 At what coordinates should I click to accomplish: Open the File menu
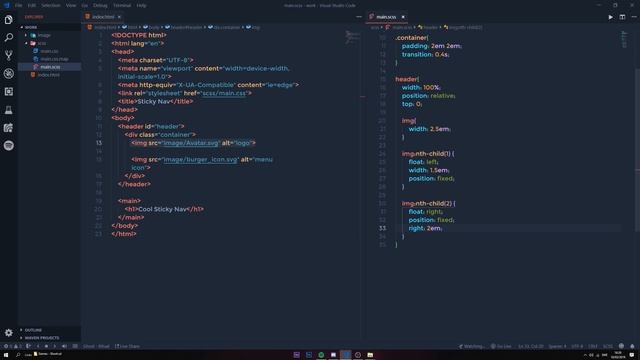coord(18,5)
